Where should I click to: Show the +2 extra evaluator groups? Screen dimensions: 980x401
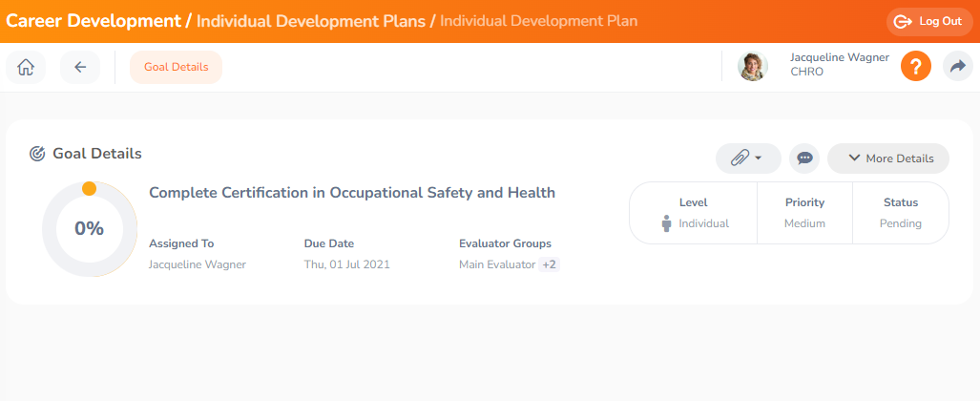pos(550,264)
